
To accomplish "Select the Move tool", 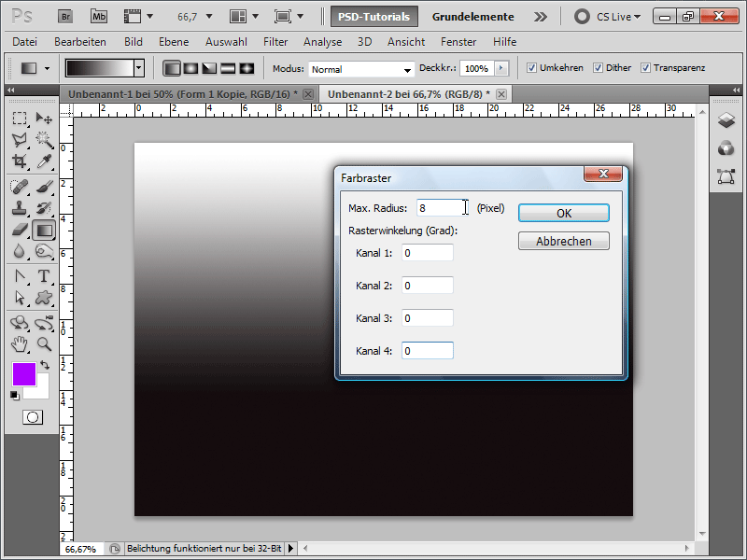I will pos(44,118).
